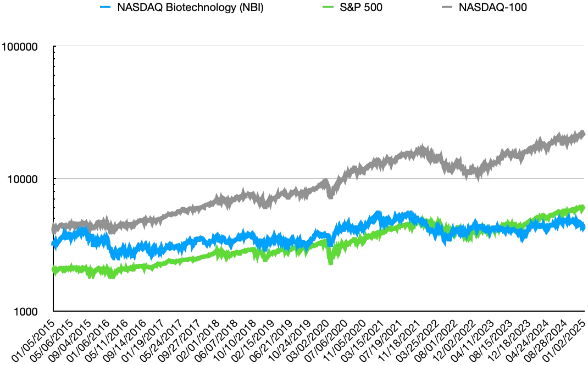Click the gray NASDAQ-100 legend marker
This screenshot has height=365, width=588.
[447, 7]
